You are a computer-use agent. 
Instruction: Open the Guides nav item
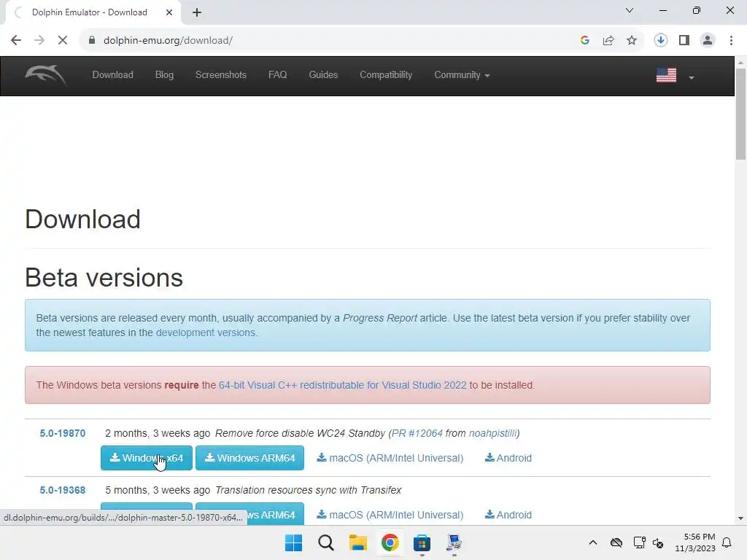323,75
